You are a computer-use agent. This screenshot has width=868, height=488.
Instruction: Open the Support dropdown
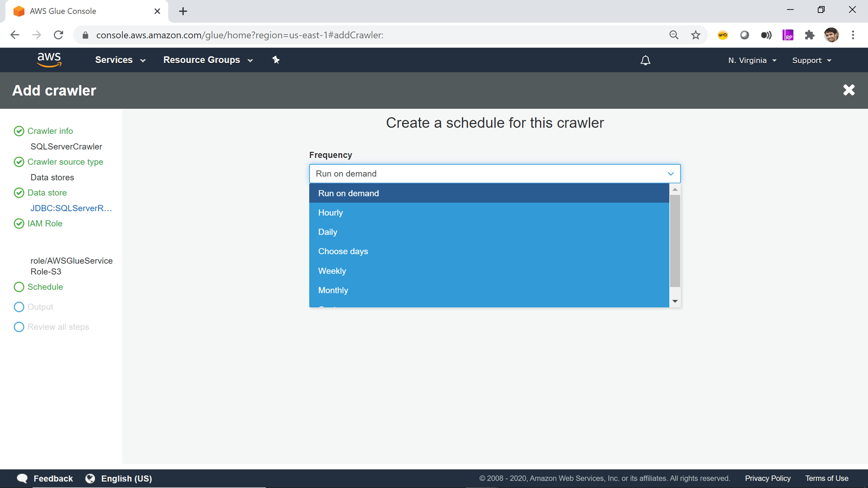tap(811, 60)
